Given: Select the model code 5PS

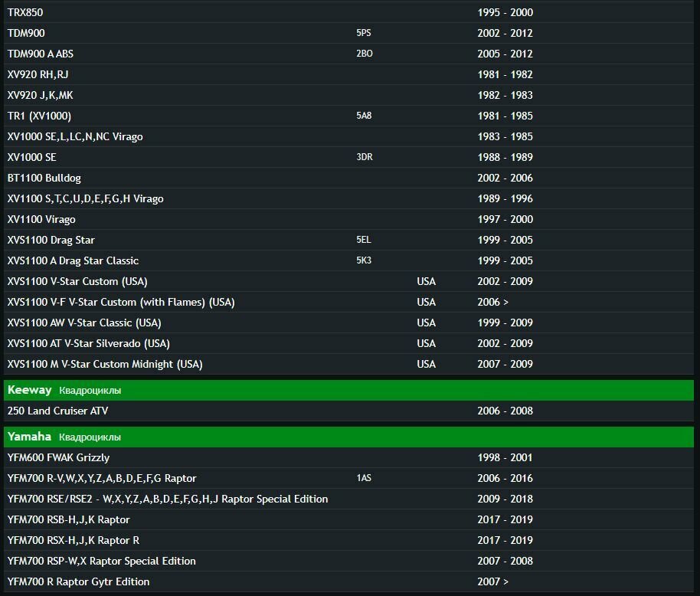Looking at the screenshot, I should click(x=363, y=33).
